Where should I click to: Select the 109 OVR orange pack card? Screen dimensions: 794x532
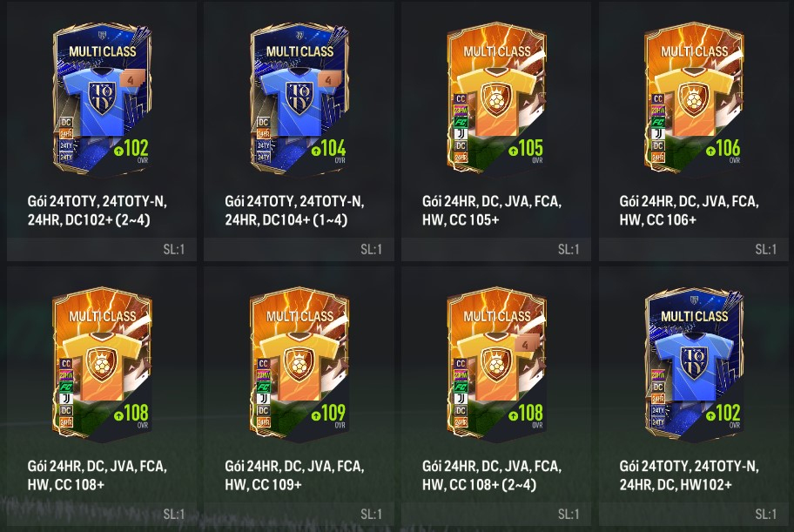tap(299, 364)
